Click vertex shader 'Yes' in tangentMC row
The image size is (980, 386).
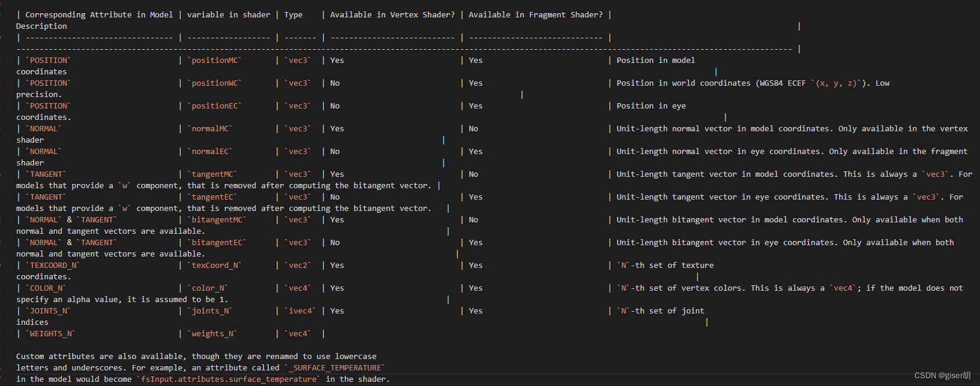pos(337,174)
